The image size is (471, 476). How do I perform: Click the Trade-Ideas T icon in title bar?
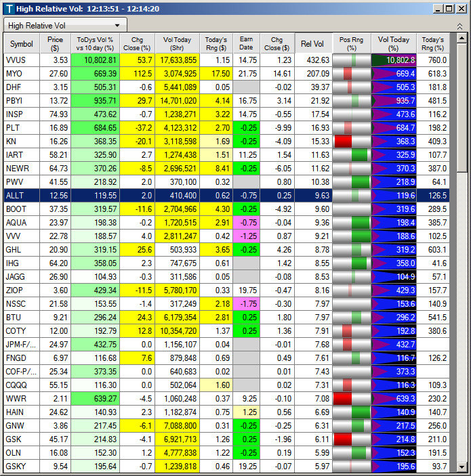tap(9, 9)
